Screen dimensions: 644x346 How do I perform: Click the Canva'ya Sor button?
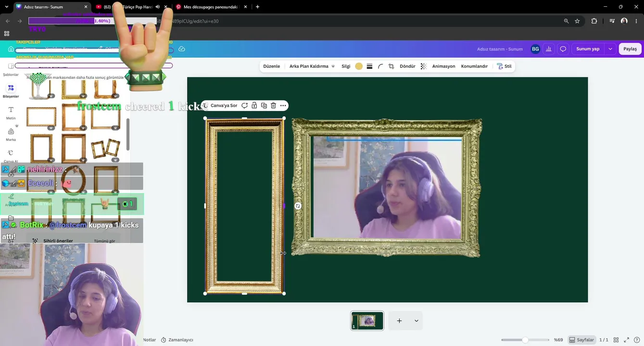pos(221,105)
